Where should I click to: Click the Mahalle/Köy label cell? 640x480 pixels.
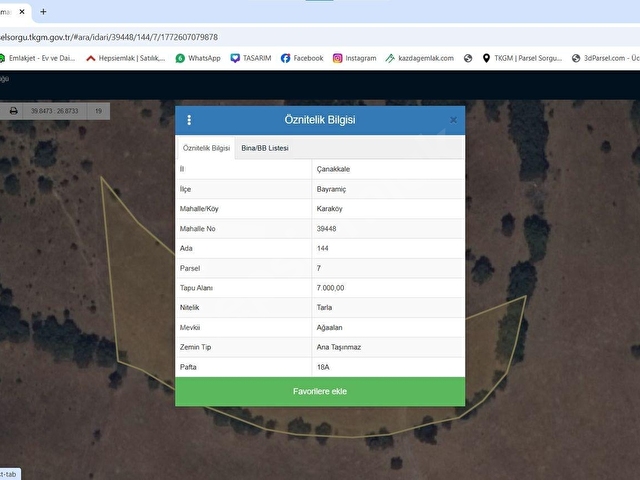point(244,209)
